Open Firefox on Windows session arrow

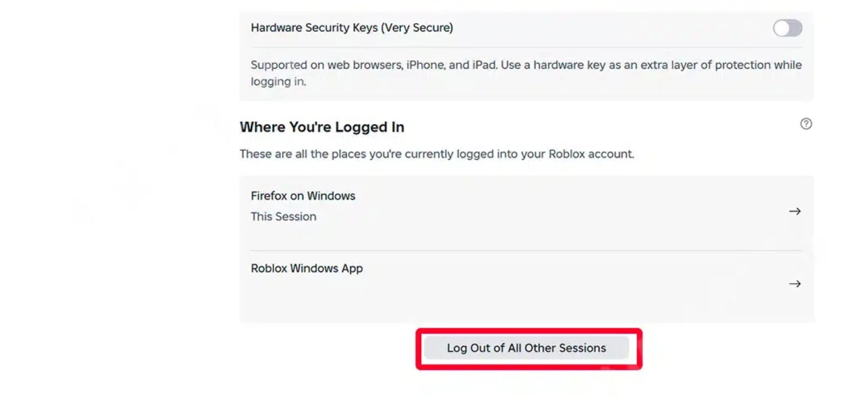click(x=795, y=211)
